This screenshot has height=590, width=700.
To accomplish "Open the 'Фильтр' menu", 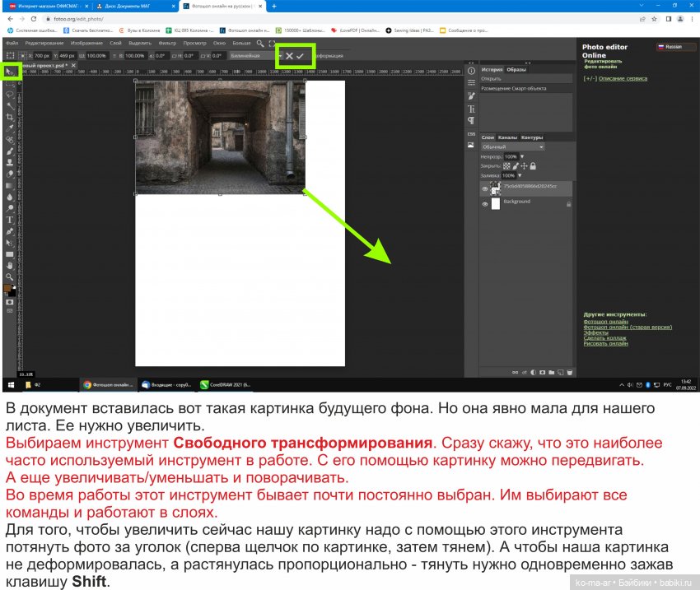I will coord(167,43).
